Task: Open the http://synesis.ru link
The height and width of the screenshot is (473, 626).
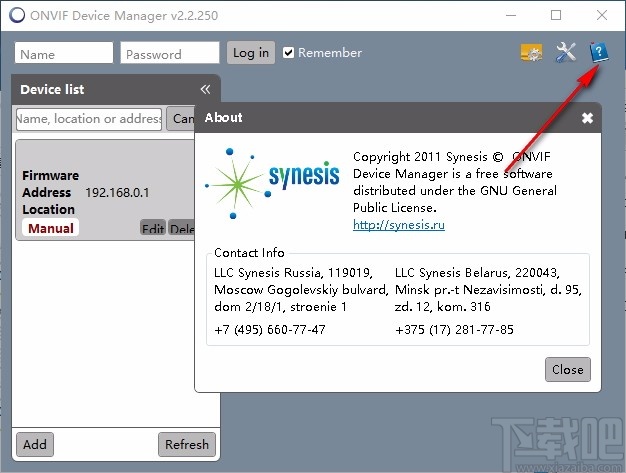Action: 398,225
